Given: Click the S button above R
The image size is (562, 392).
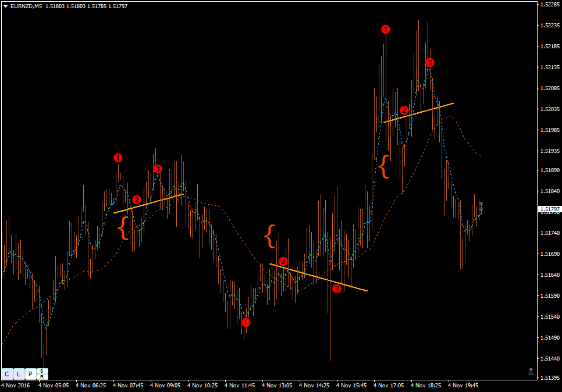Looking at the screenshot, I should click(x=42, y=371).
